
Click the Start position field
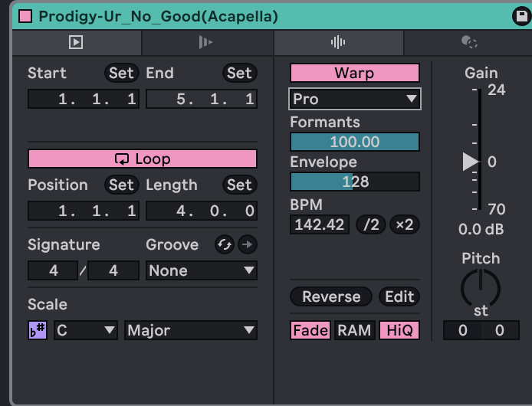coord(84,99)
